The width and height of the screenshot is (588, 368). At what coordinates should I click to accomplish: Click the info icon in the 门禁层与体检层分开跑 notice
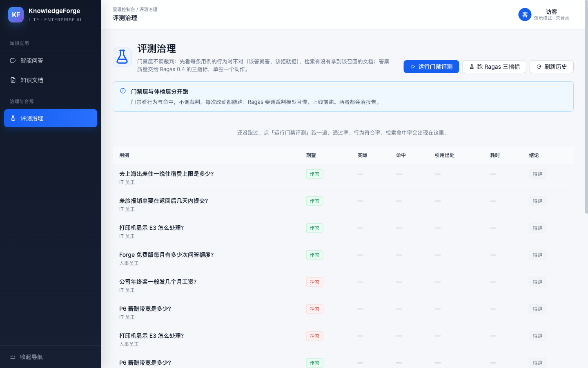[x=123, y=91]
